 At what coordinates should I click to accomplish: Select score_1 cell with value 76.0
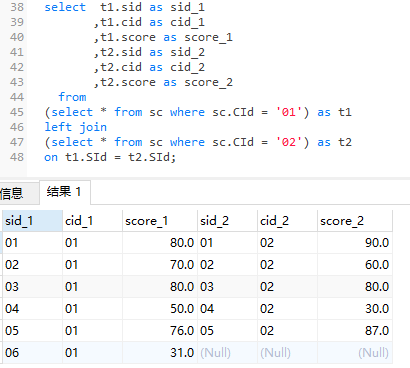160,331
